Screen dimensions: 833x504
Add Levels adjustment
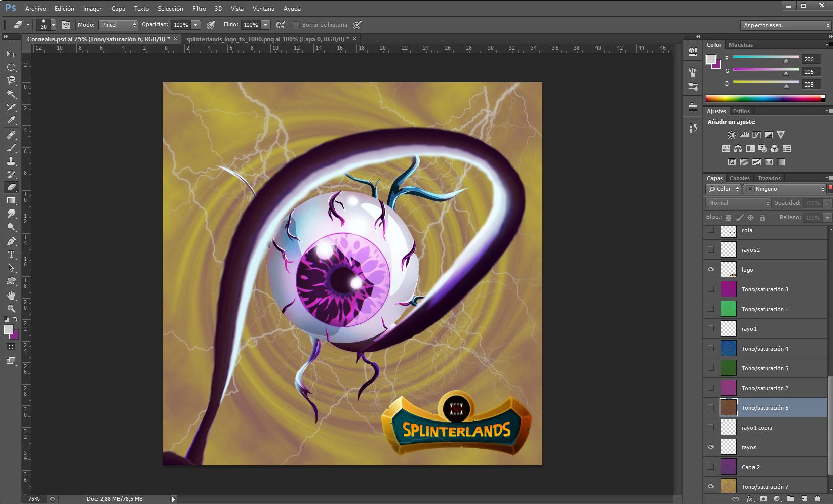[x=744, y=135]
